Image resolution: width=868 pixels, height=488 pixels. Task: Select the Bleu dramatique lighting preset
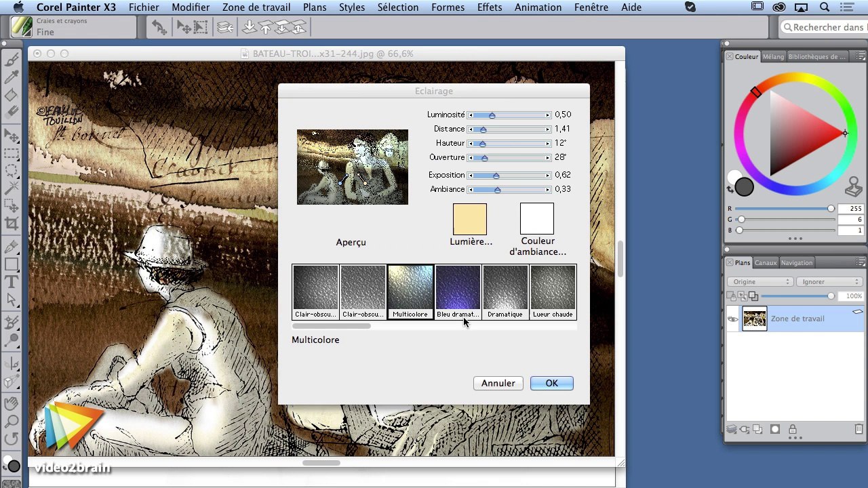[458, 292]
